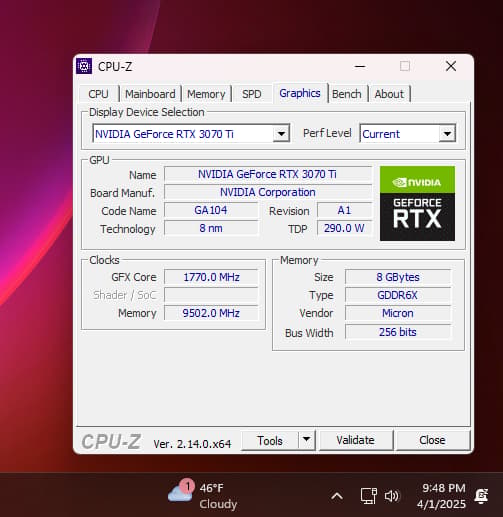503x517 pixels.
Task: Show hidden system tray icons chevron
Action: 337,496
